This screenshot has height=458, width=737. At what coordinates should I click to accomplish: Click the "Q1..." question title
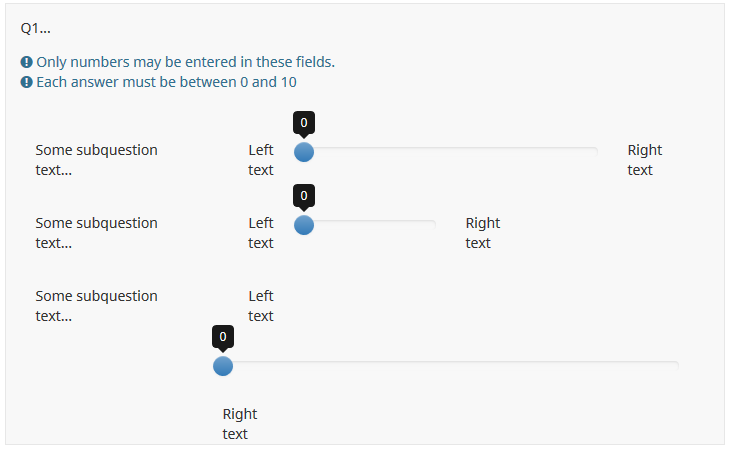[36, 28]
